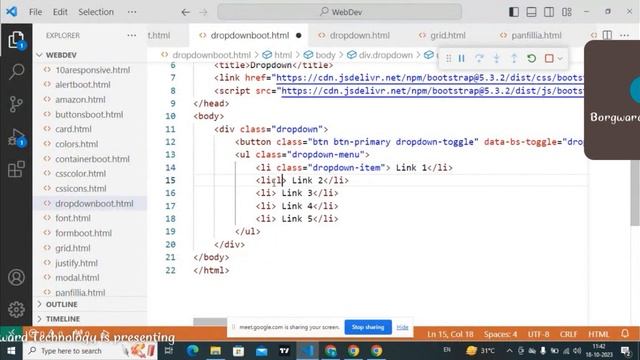Open the Selection menu
The height and width of the screenshot is (360, 640).
96,12
